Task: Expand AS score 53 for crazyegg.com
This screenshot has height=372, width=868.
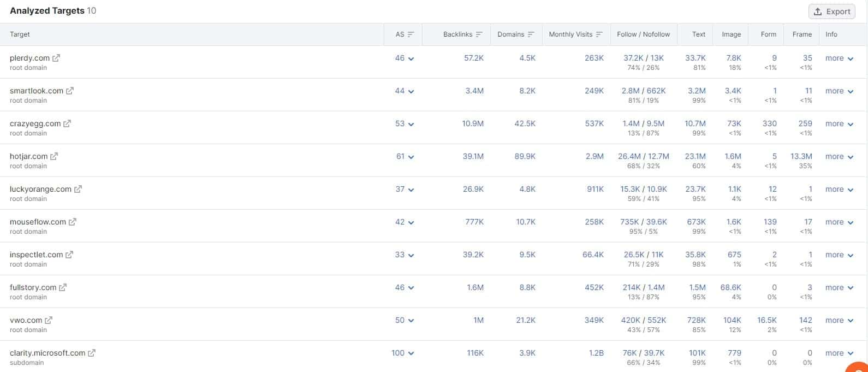Action: click(x=405, y=123)
